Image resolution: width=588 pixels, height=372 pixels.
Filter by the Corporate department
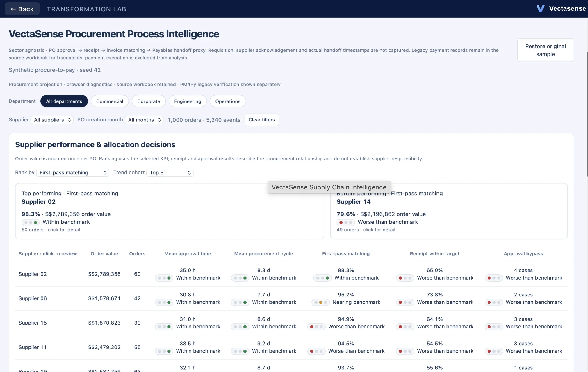149,101
